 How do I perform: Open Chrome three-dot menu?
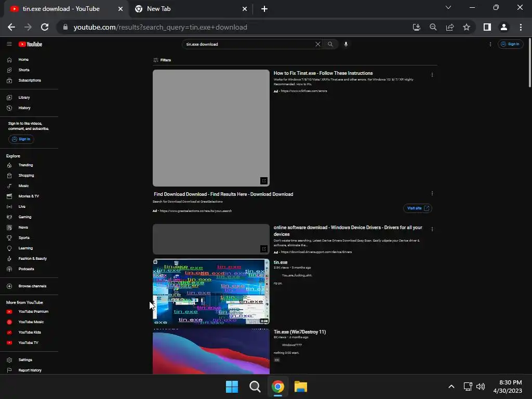coord(521,27)
